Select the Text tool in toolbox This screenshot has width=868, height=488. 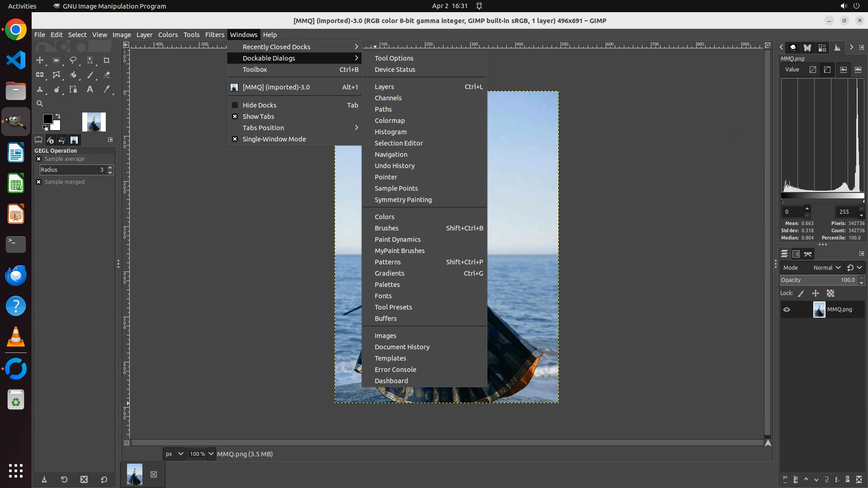[x=90, y=89]
